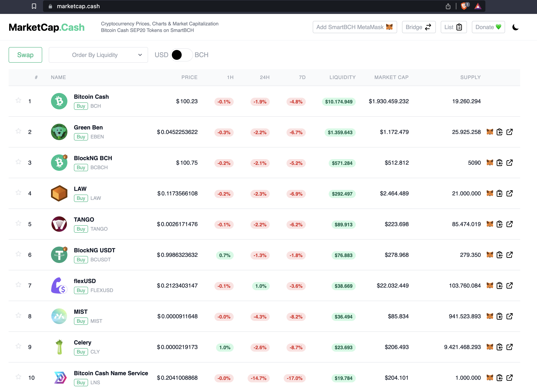
Task: Click Buy for LNS token
Action: click(x=81, y=383)
